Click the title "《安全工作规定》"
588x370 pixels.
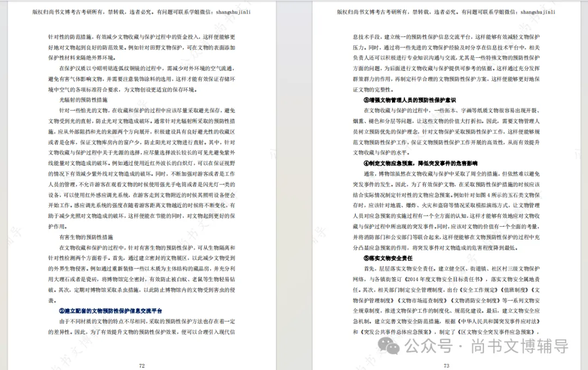click(480, 290)
